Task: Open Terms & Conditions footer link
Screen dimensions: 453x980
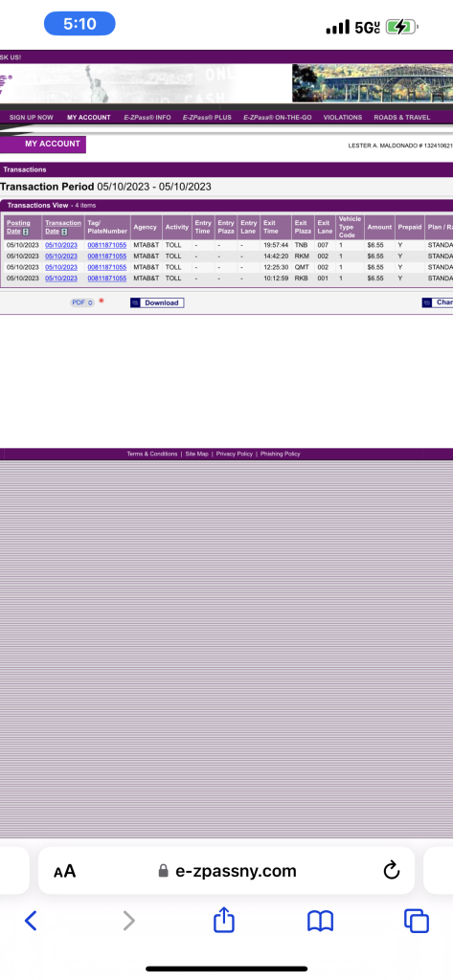Action: click(152, 454)
